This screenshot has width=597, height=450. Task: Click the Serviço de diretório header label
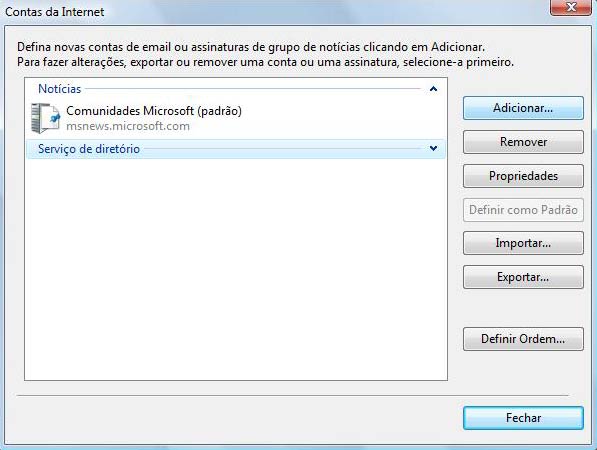coord(89,149)
